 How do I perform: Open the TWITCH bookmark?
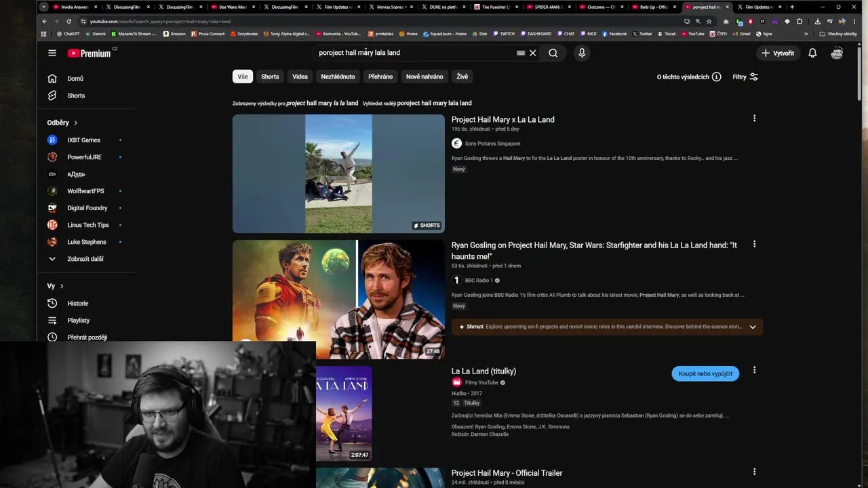504,34
